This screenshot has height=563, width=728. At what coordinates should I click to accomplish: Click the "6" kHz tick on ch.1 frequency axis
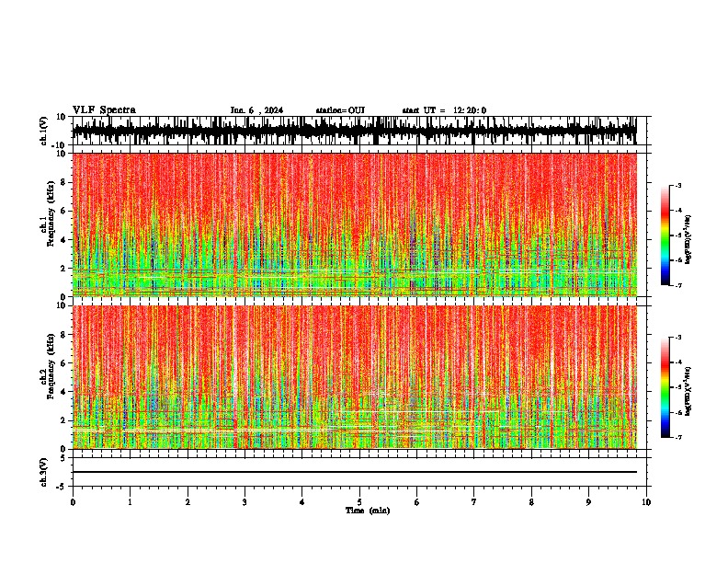[x=63, y=211]
